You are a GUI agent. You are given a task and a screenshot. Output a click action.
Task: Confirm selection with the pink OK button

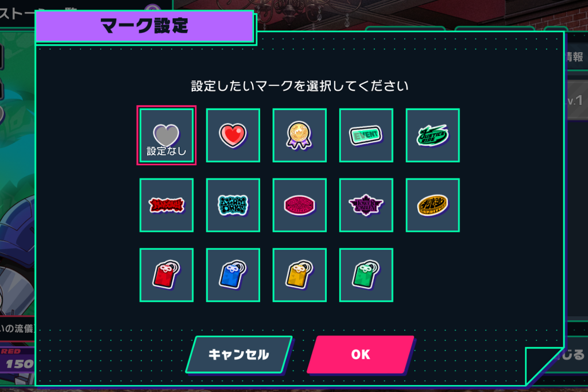(x=361, y=355)
